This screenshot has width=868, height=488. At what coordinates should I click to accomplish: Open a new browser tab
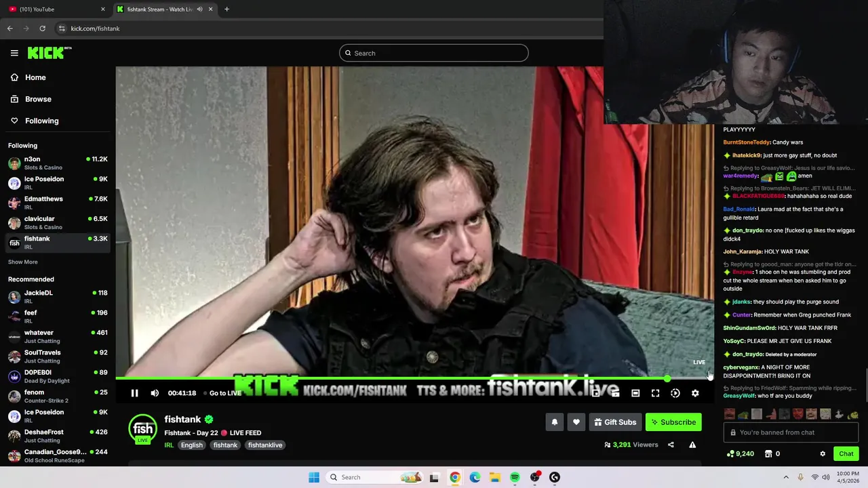point(226,9)
